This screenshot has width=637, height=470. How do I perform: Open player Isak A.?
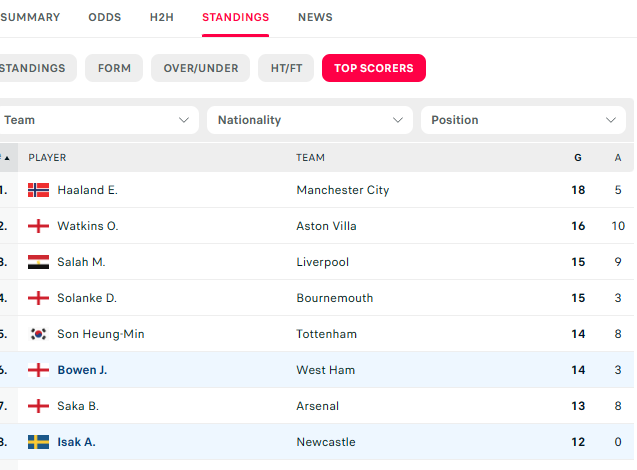pos(76,442)
